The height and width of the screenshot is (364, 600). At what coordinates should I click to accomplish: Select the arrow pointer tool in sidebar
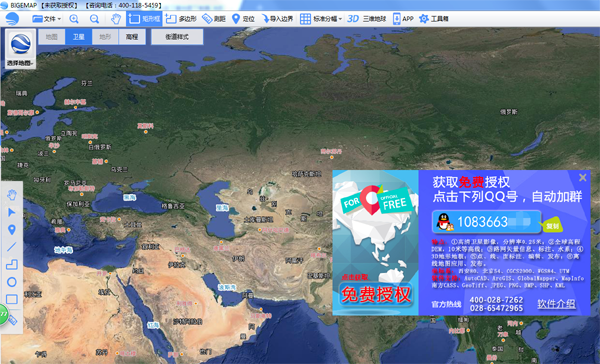pos(12,212)
